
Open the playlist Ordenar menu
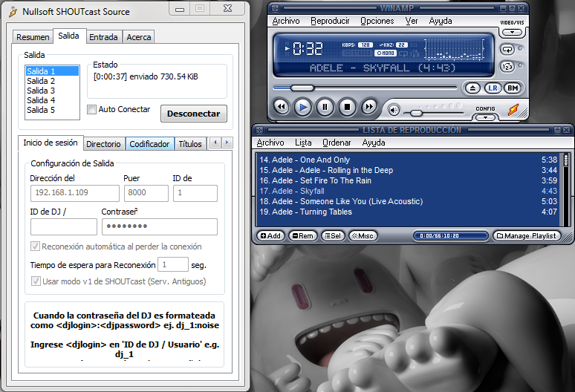click(x=337, y=143)
